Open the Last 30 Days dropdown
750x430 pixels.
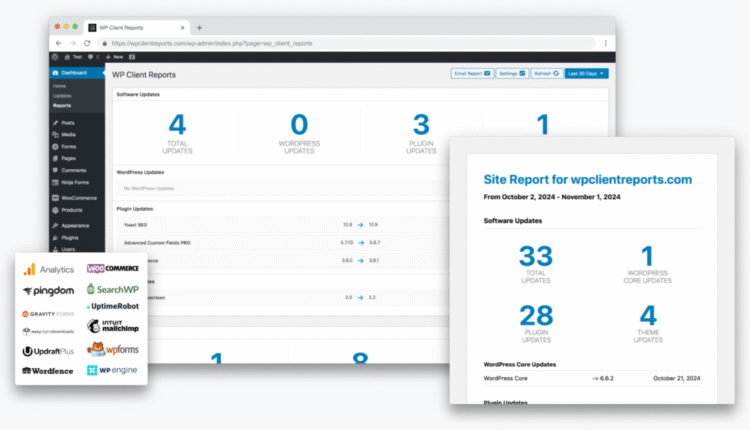pos(586,74)
